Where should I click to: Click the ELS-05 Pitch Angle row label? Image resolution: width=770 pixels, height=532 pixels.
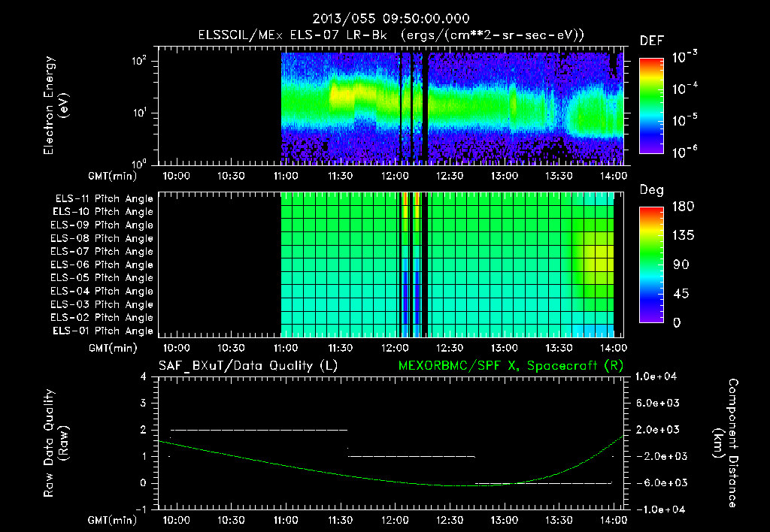102,278
